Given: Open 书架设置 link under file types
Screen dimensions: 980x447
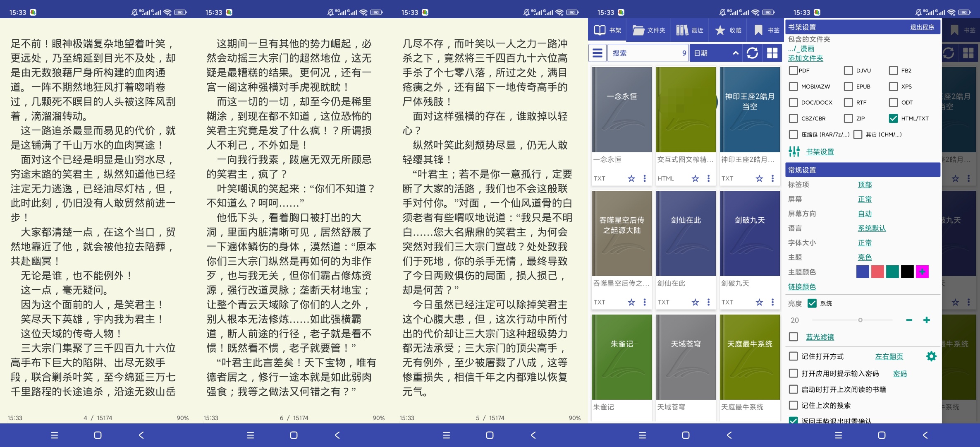Looking at the screenshot, I should [820, 151].
